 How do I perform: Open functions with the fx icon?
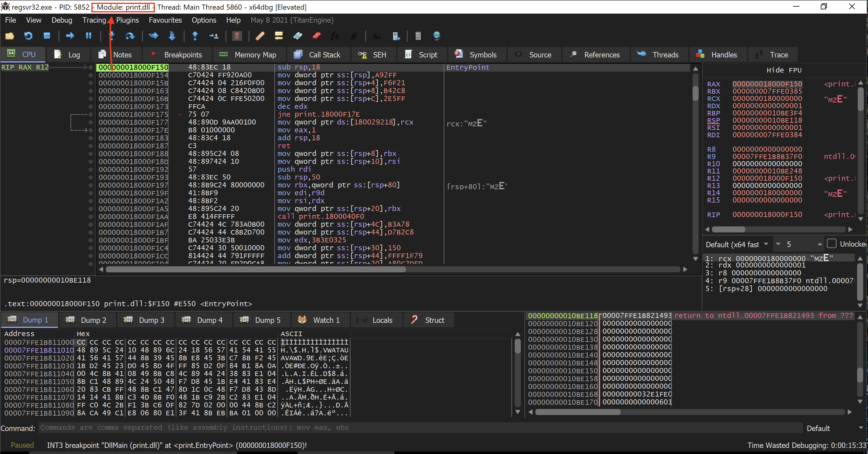click(x=335, y=36)
